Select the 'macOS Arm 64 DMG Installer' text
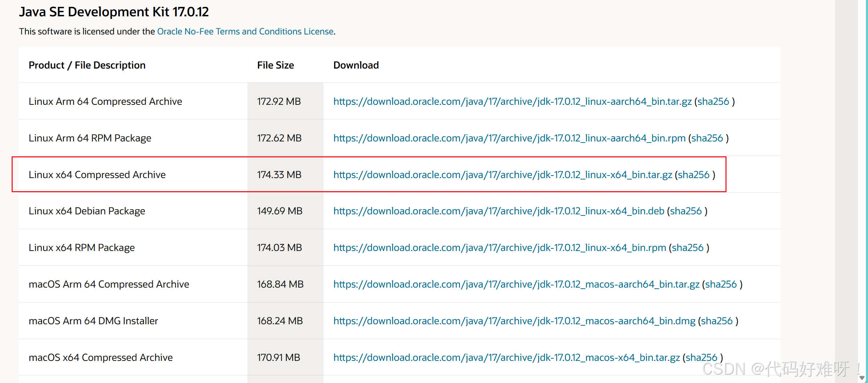The height and width of the screenshot is (383, 868). (93, 321)
